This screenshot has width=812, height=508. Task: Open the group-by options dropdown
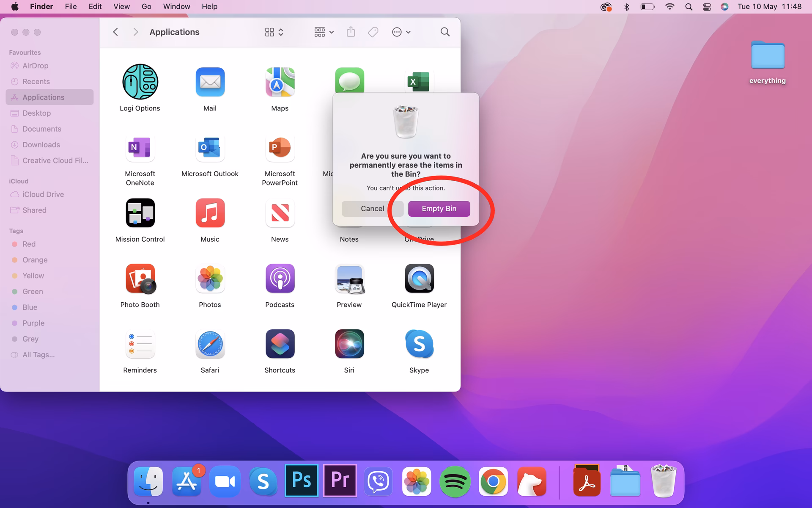[324, 32]
